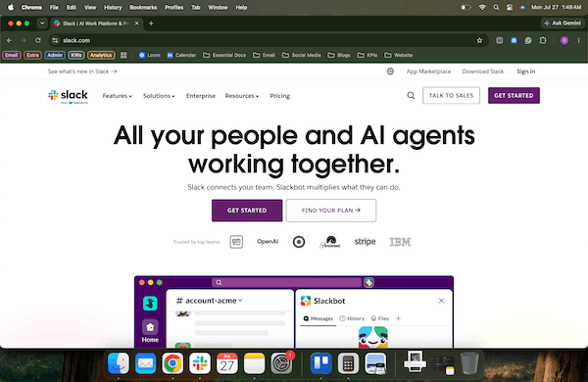Expand the Solutions dropdown
The image size is (588, 382).
pyautogui.click(x=159, y=96)
